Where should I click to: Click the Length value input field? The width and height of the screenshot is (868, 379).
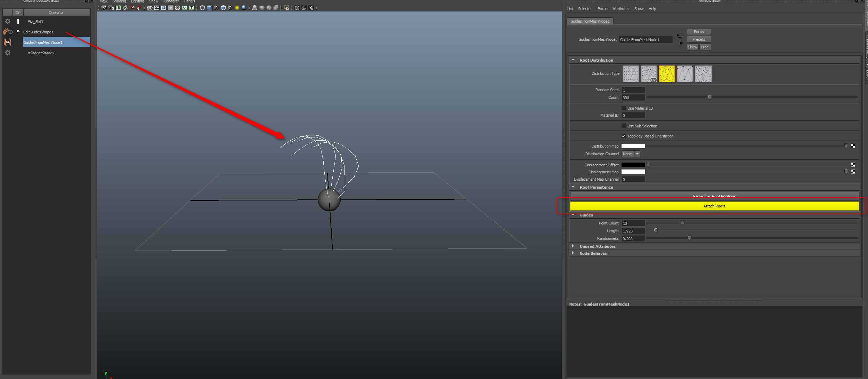[x=633, y=231]
